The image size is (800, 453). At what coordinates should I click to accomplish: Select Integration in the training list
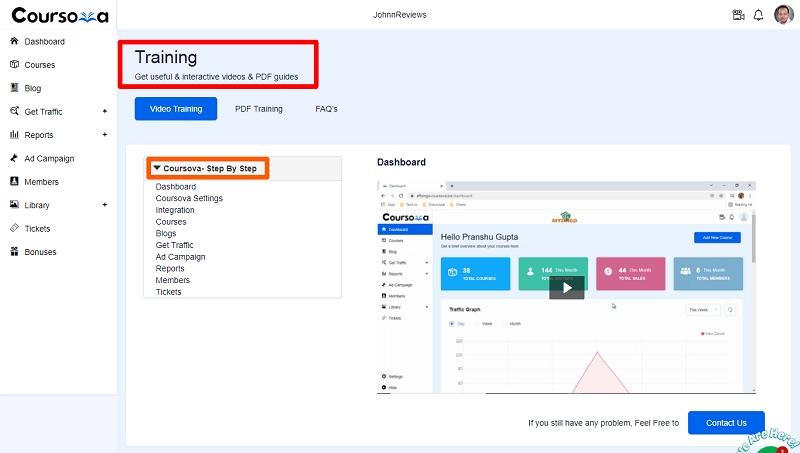pyautogui.click(x=174, y=210)
